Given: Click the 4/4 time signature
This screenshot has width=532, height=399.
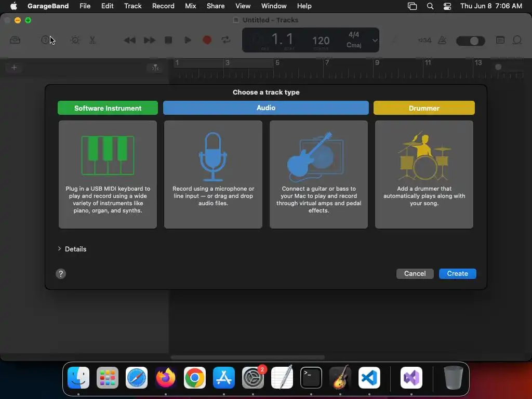Looking at the screenshot, I should click(x=353, y=35).
